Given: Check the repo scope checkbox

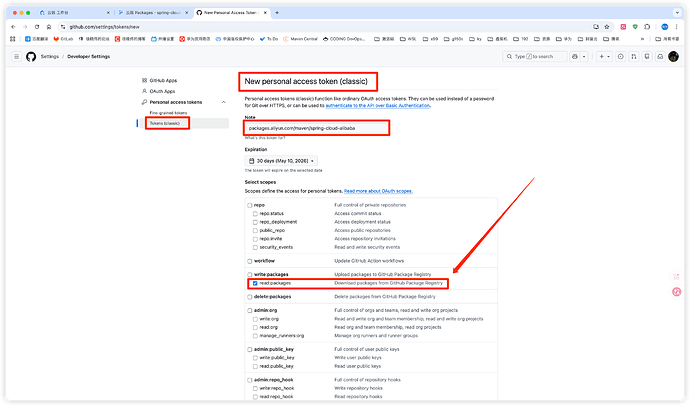Looking at the screenshot, I should 250,205.
